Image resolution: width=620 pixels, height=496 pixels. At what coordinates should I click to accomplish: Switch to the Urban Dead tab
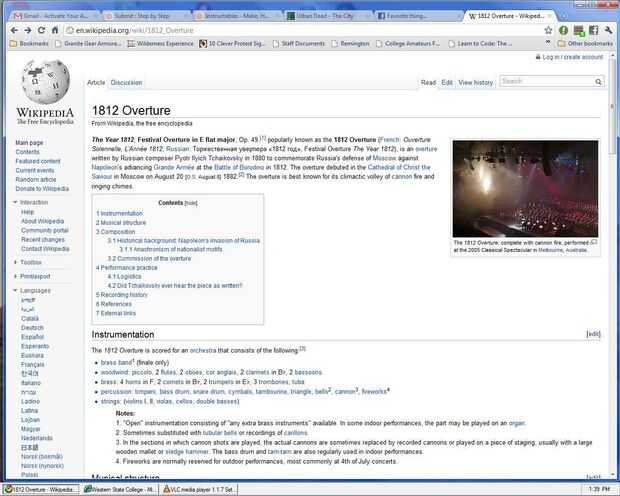click(327, 16)
